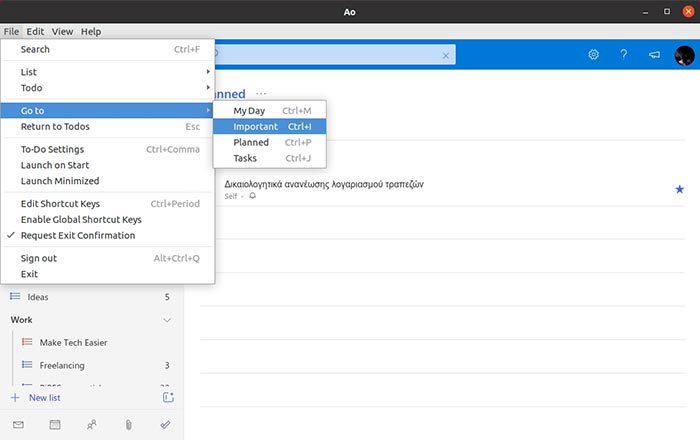Click the Ideas list icon
The width and height of the screenshot is (700, 440).
pyautogui.click(x=15, y=296)
